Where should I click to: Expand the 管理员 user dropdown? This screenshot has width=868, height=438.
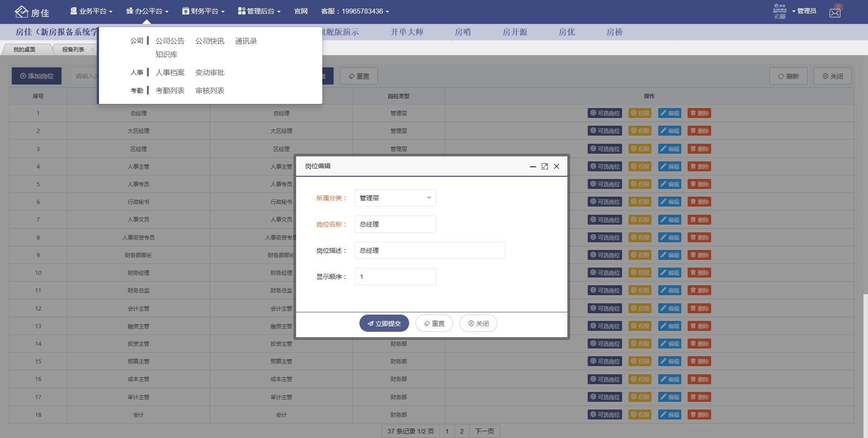(x=807, y=11)
